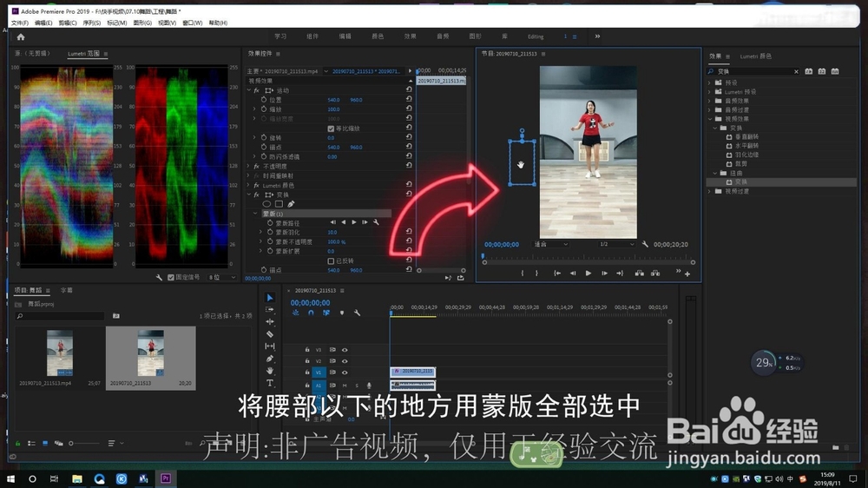Select the 20190710_211513.mp4 thumbnail
Screen dimensions: 868x488
pyautogui.click(x=59, y=353)
